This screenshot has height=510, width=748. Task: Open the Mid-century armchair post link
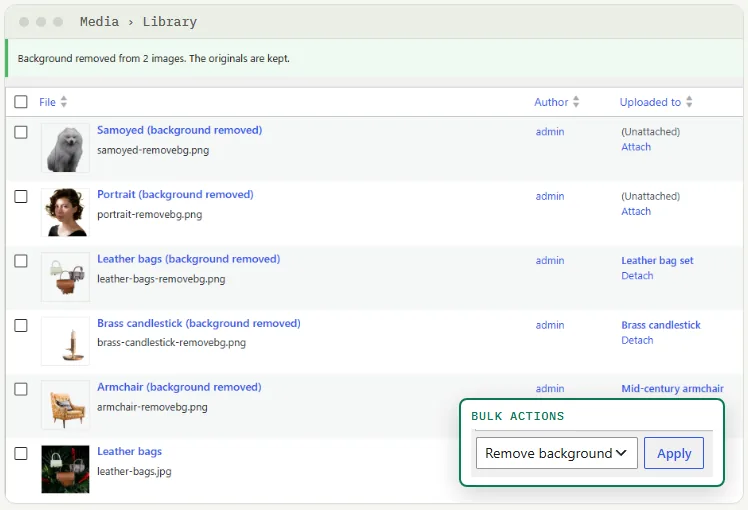(x=672, y=389)
